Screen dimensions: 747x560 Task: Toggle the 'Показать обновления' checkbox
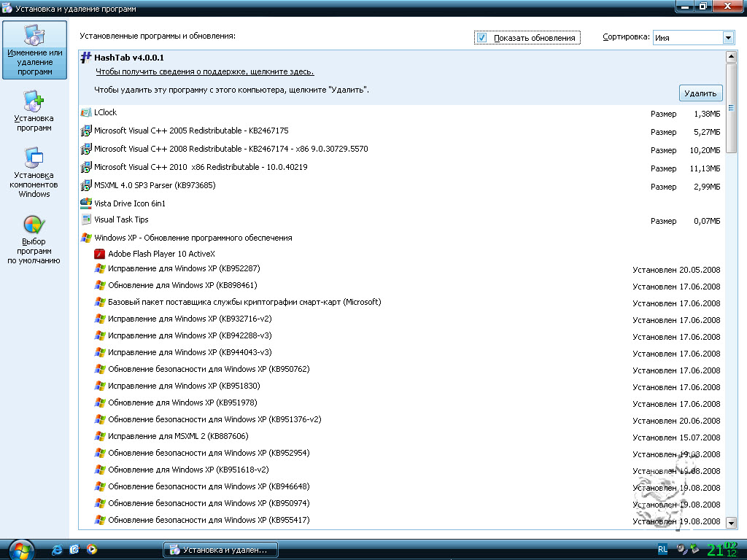(481, 38)
